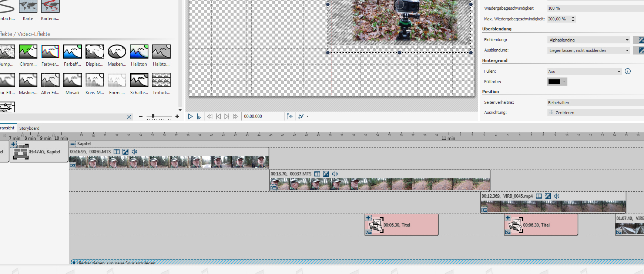Click transition icon on 00037.MTS clip
The image size is (644, 274).
pyautogui.click(x=274, y=188)
